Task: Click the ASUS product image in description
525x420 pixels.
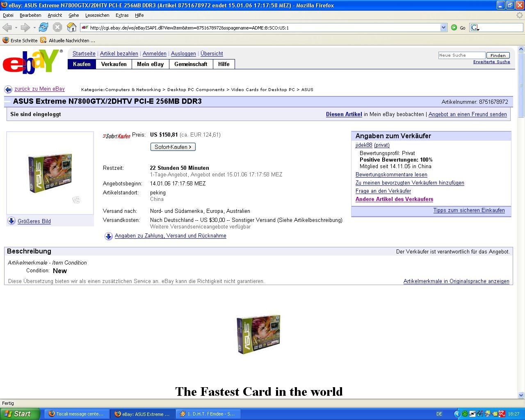Action: [x=258, y=334]
